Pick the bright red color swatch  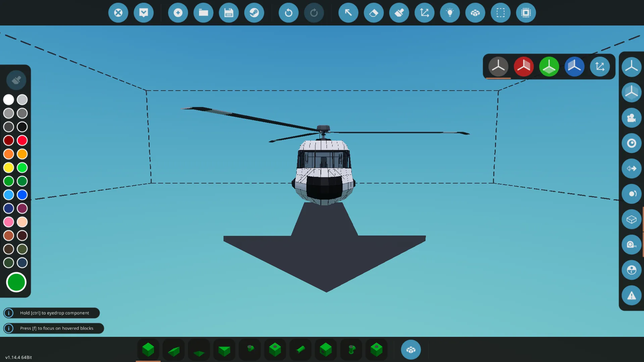(22, 140)
